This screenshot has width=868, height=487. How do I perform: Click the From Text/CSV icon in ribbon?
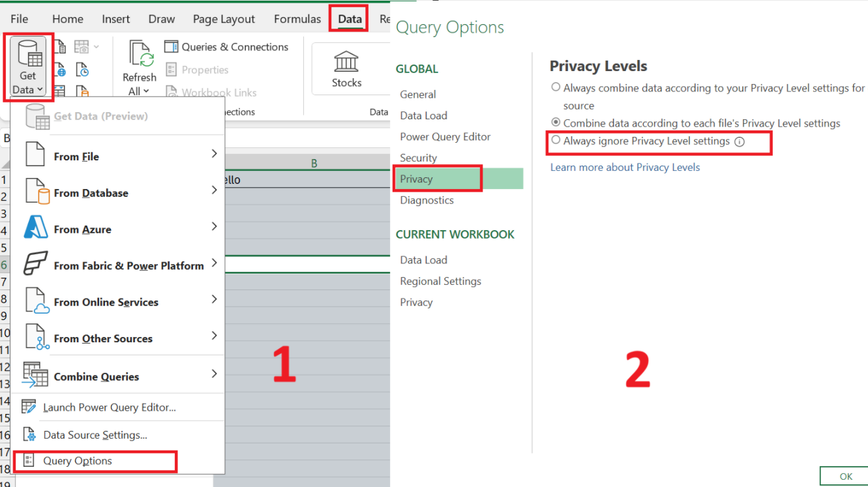coord(59,47)
